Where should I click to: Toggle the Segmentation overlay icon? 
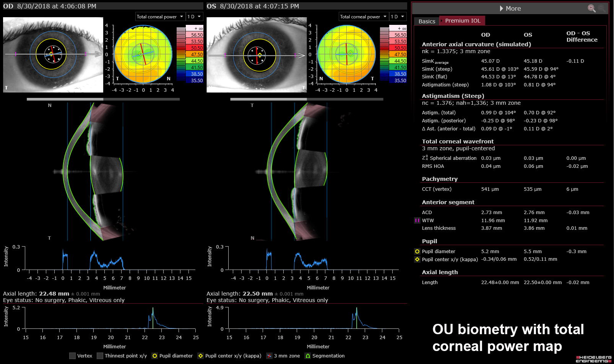coord(307,356)
